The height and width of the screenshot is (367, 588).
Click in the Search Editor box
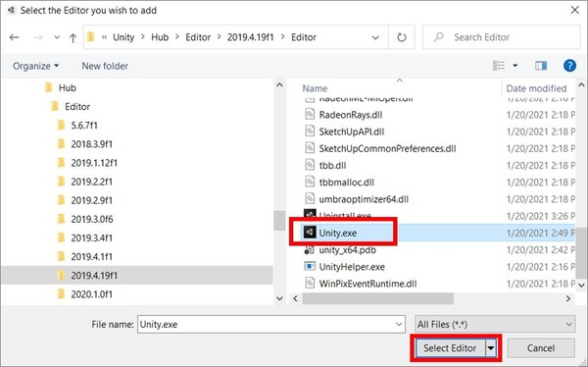[502, 37]
